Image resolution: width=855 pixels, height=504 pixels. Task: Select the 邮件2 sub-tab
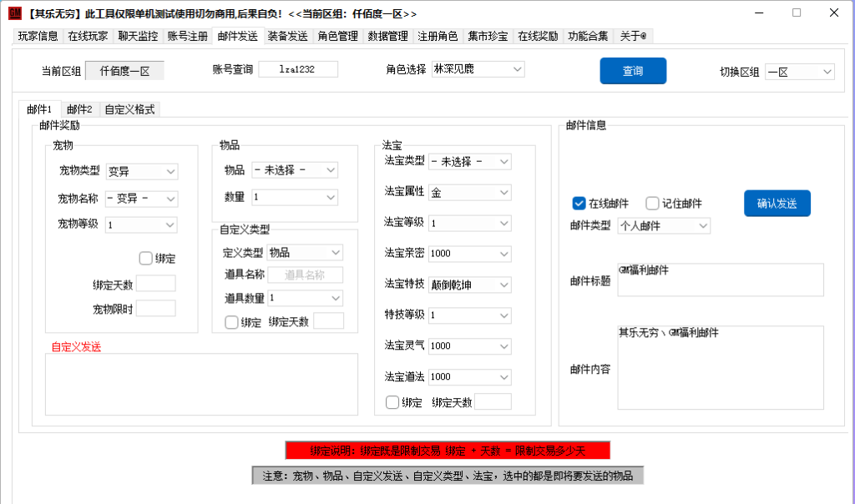click(x=80, y=109)
